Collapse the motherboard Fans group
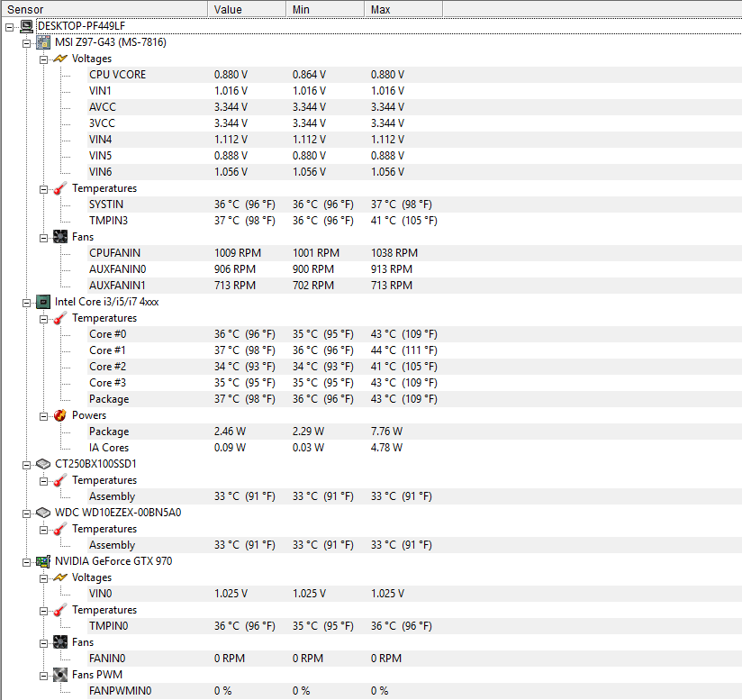 pos(43,238)
